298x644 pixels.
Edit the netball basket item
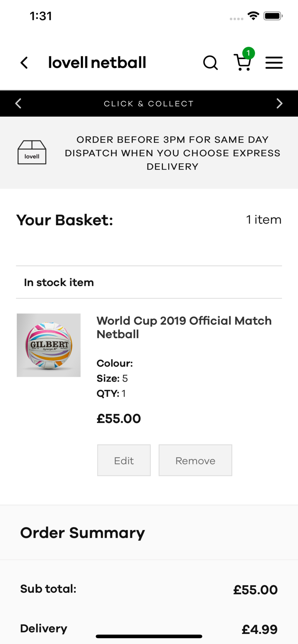tap(124, 460)
